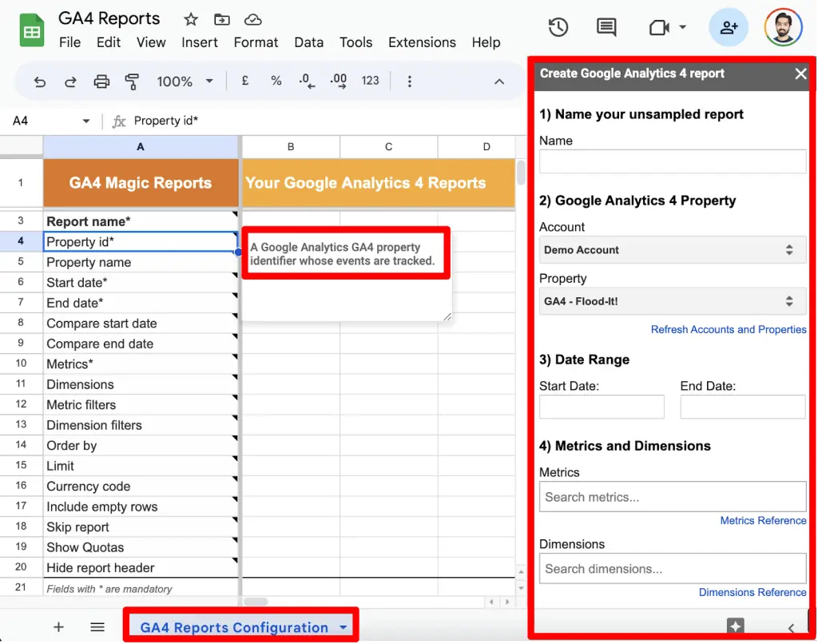
Task: Click the Decrease decimal places icon
Action: tap(306, 81)
